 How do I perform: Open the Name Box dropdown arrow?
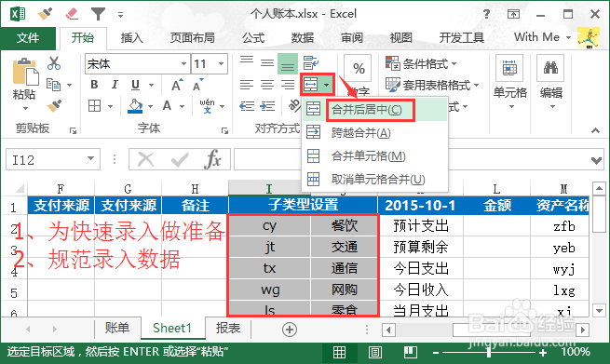pyautogui.click(x=90, y=158)
